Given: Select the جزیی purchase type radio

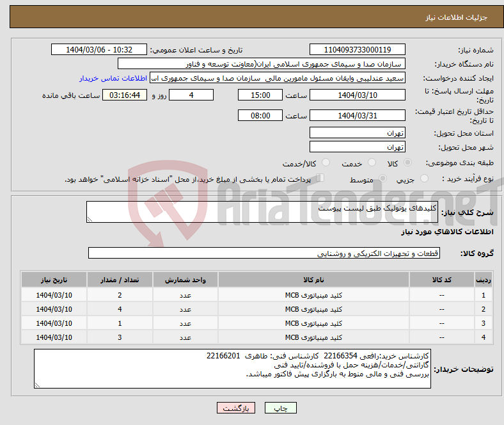Looking at the screenshot, I should pyautogui.click(x=424, y=179).
